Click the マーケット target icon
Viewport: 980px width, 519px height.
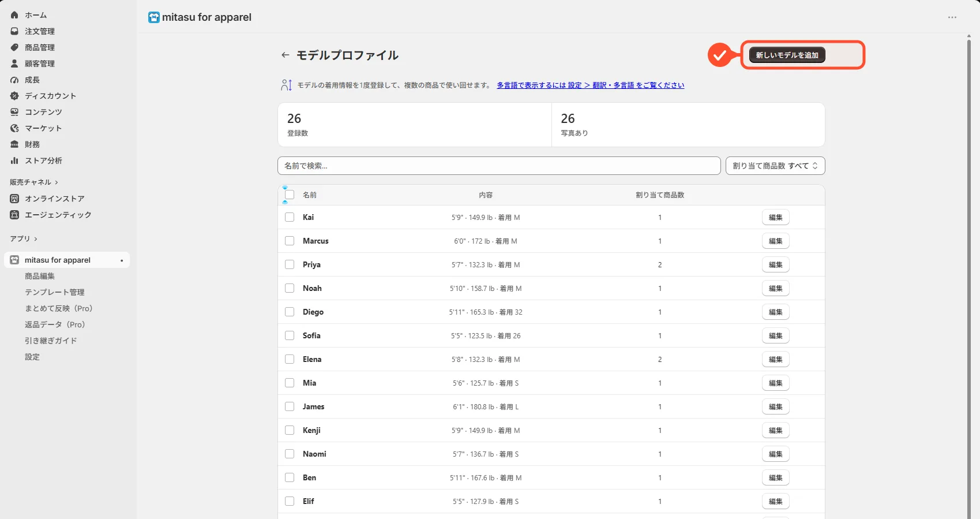click(x=14, y=128)
